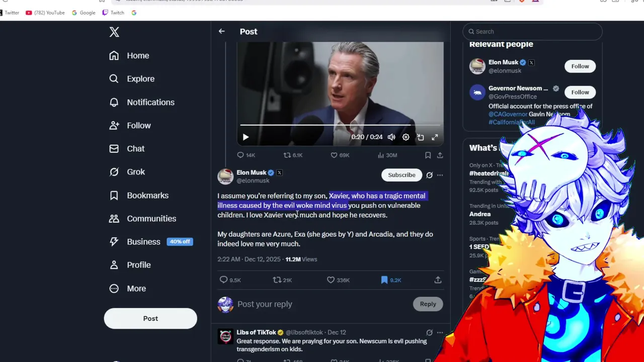Open Grok assistant
The height and width of the screenshot is (362, 644).
(x=127, y=171)
